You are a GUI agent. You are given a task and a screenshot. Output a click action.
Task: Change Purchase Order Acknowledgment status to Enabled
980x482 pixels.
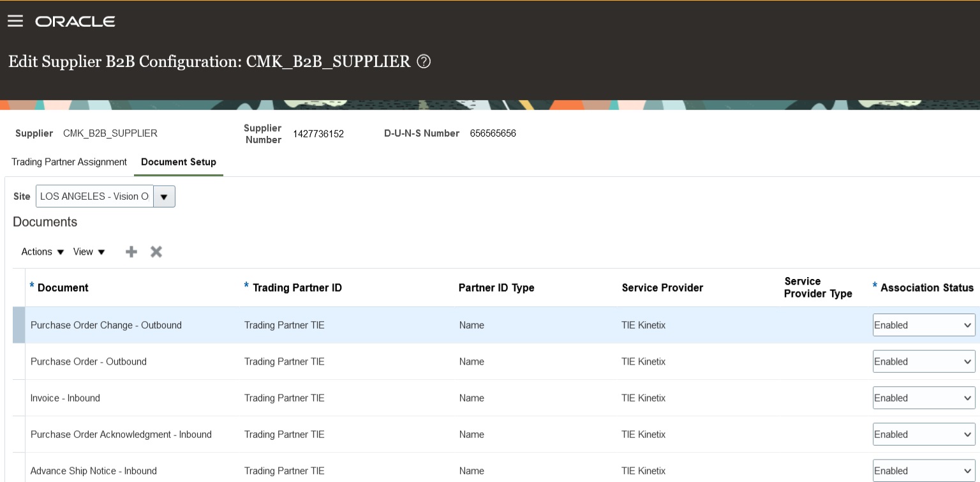tap(924, 434)
